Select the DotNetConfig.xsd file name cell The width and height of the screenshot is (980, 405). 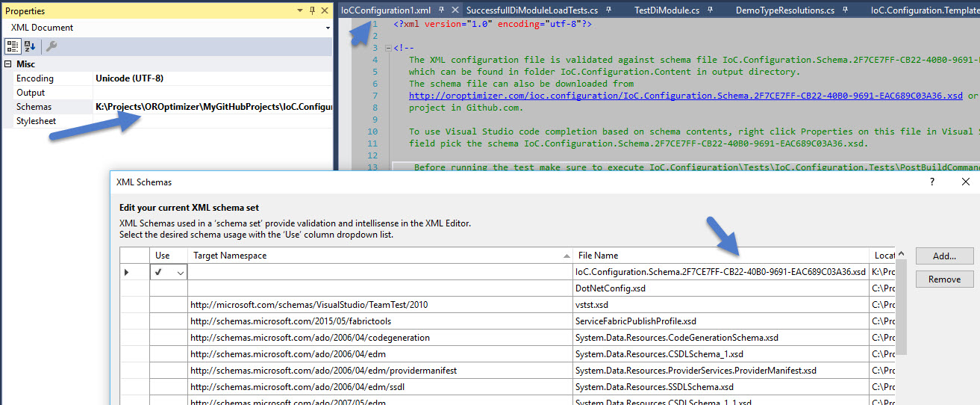pyautogui.click(x=721, y=288)
